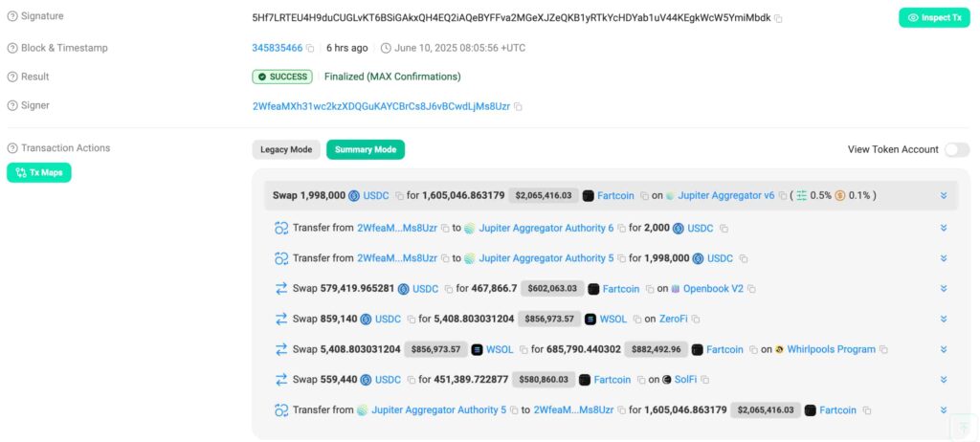This screenshot has height=442, width=980.
Task: Copy USDC token in top swap row
Action: (399, 196)
